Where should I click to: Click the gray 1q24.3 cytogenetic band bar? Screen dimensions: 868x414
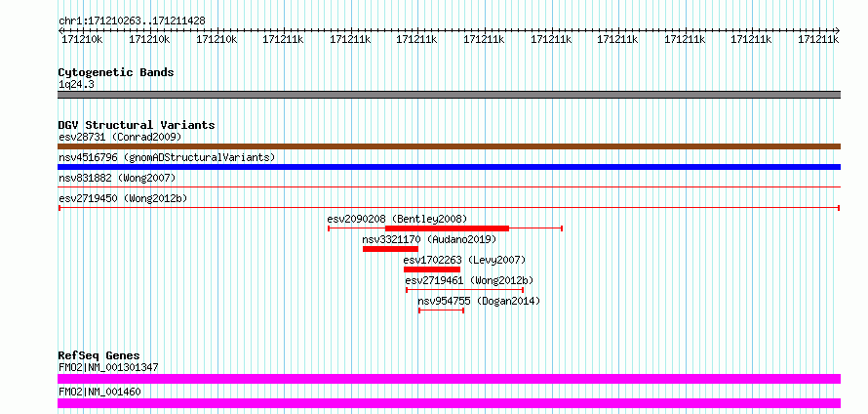tap(449, 95)
